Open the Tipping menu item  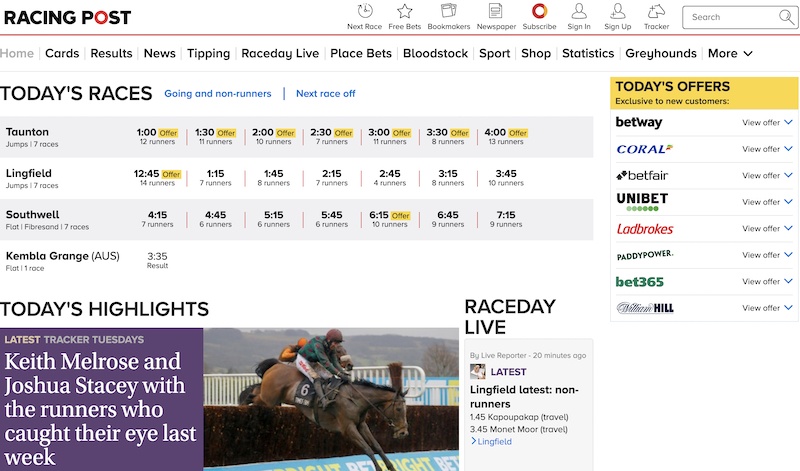pos(208,54)
